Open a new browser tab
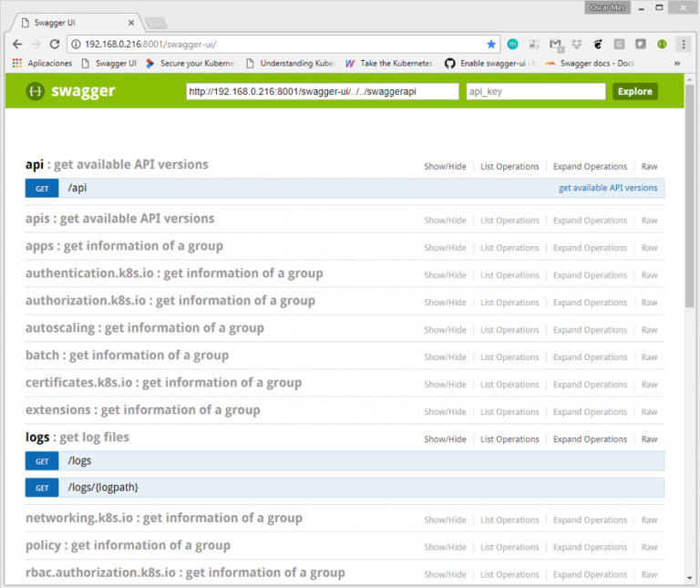This screenshot has width=700, height=588. click(x=156, y=23)
